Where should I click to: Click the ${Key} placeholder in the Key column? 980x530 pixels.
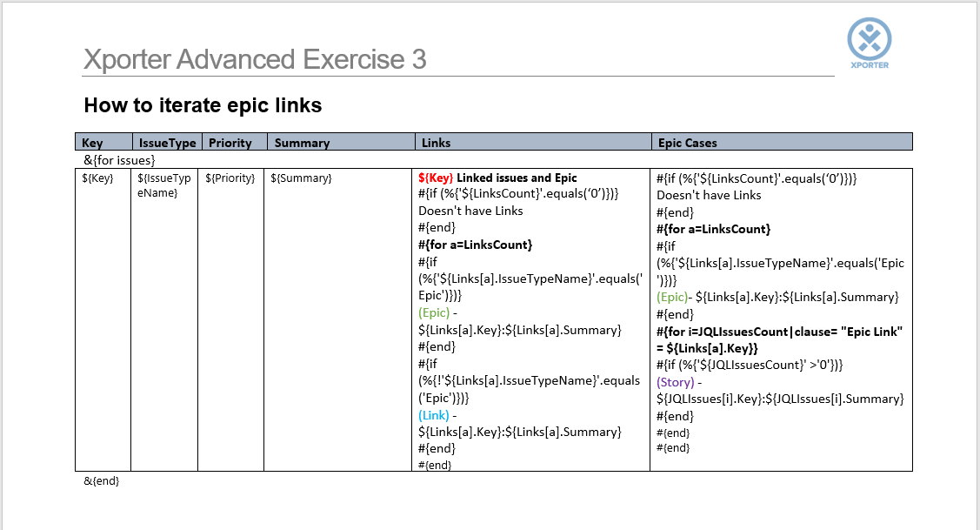97,178
